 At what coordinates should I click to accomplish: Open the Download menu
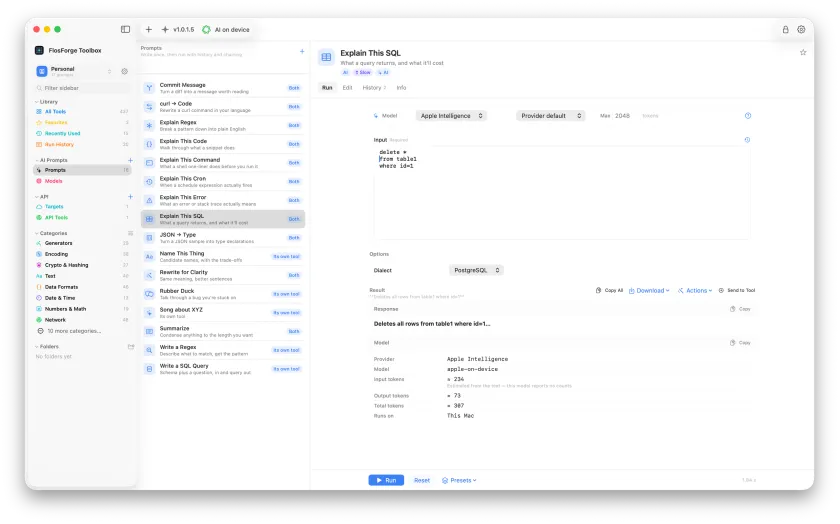[649, 290]
